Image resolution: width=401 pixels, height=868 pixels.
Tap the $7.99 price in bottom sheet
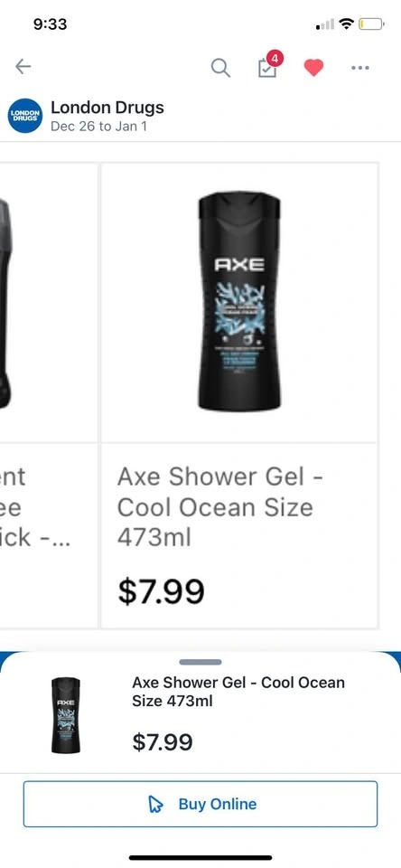click(x=162, y=742)
